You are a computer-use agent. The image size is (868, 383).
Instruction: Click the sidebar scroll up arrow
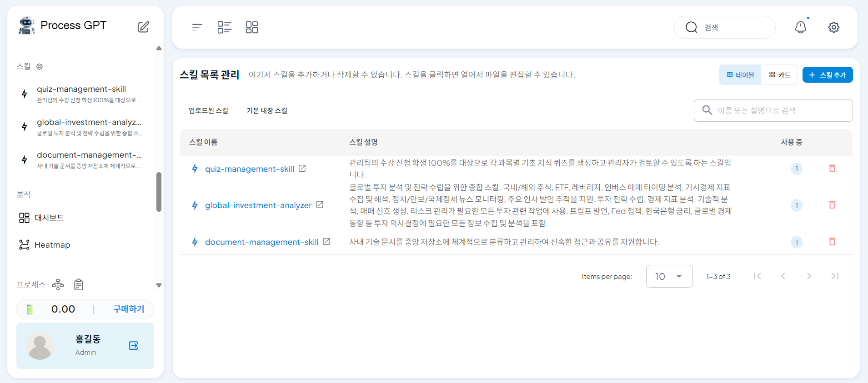pyautogui.click(x=159, y=48)
